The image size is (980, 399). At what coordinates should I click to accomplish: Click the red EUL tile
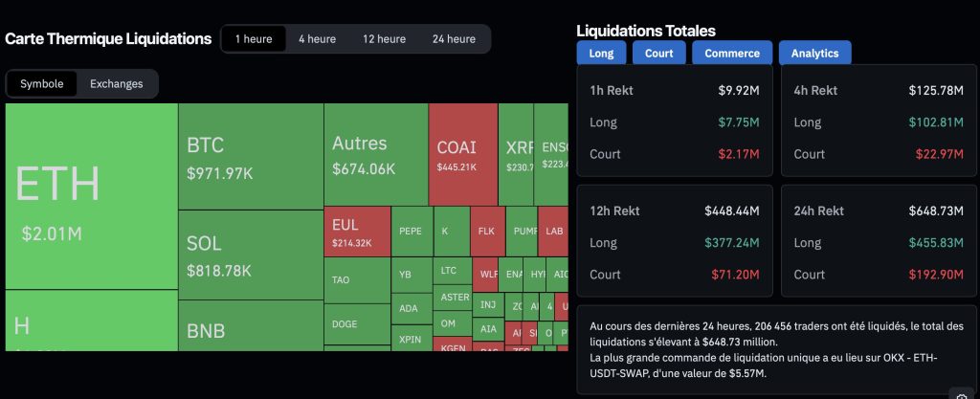pyautogui.click(x=357, y=232)
